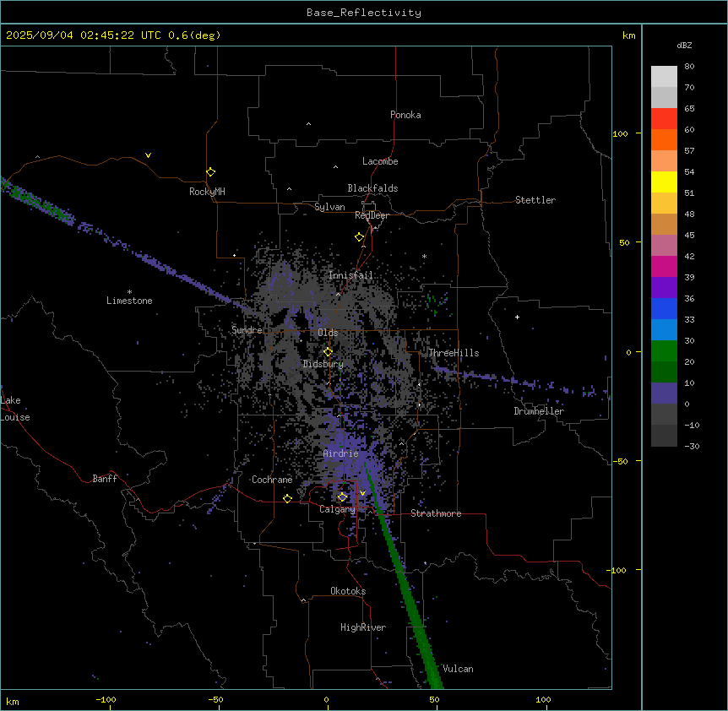Click the yellow diamond marker between Olds and Didsbury
Screen dimensions: 728x711
click(328, 352)
